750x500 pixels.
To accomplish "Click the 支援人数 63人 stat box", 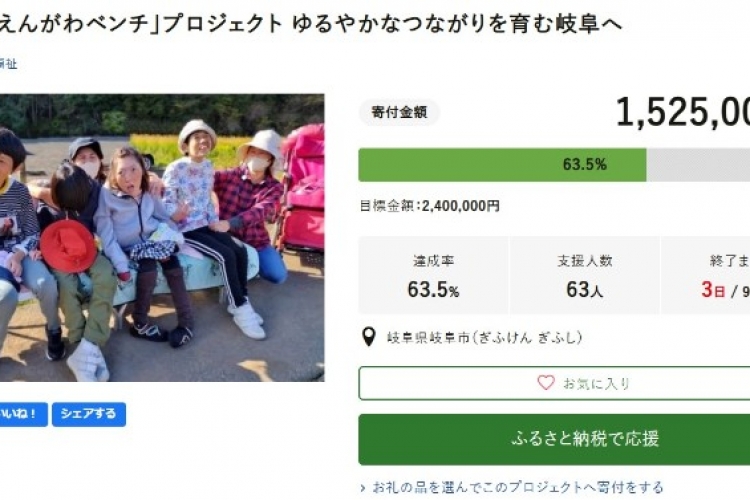I will [584, 276].
